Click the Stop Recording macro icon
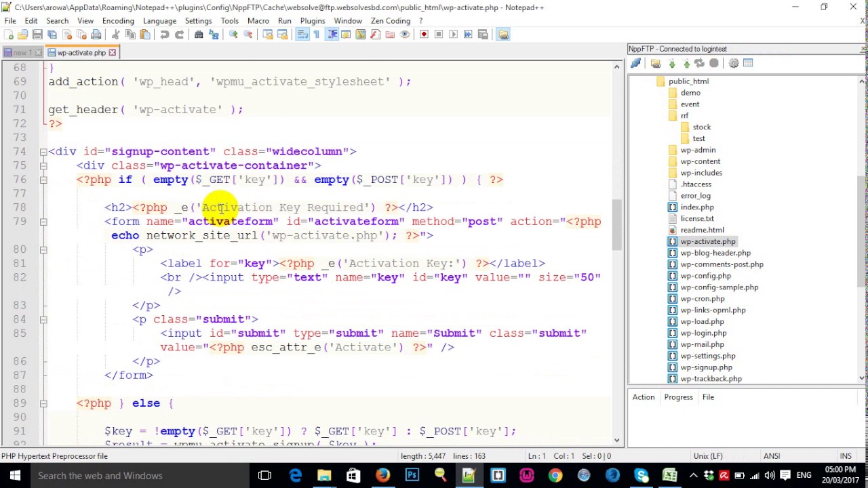 (439, 35)
